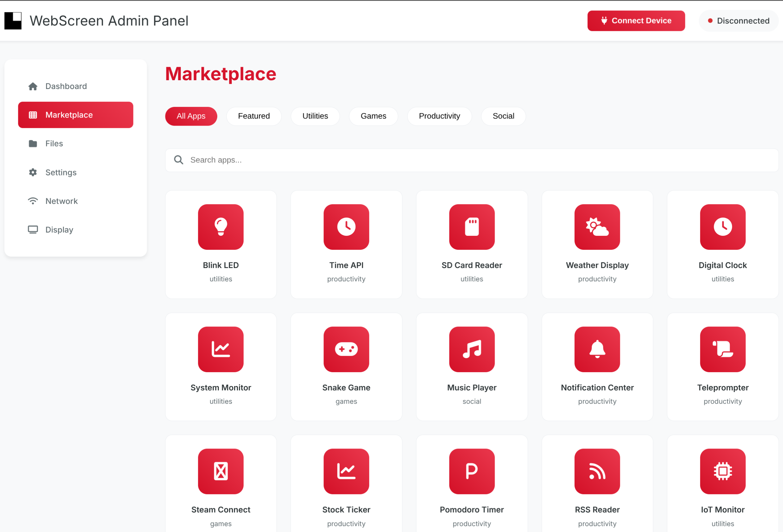Click the Disconnected status indicator
Image resolution: width=783 pixels, height=532 pixels.
pos(738,21)
